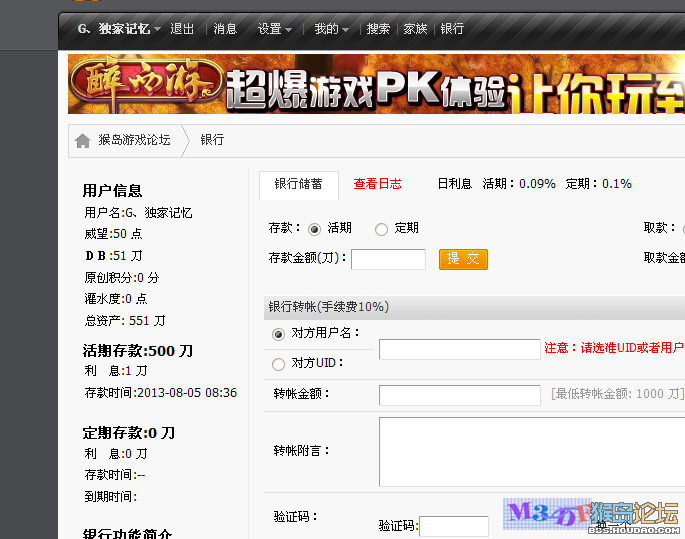
Task: Click 退出 in the top navigation
Action: 182,29
